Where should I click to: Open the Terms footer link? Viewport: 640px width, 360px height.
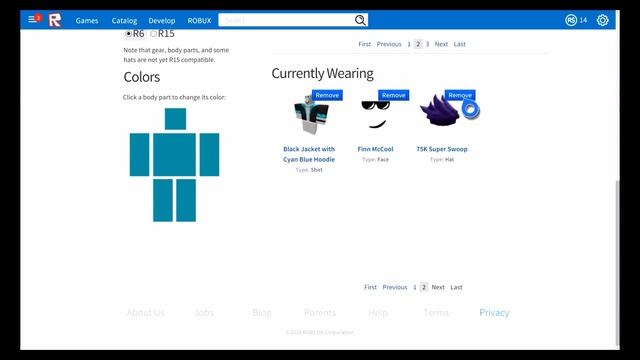pos(436,313)
